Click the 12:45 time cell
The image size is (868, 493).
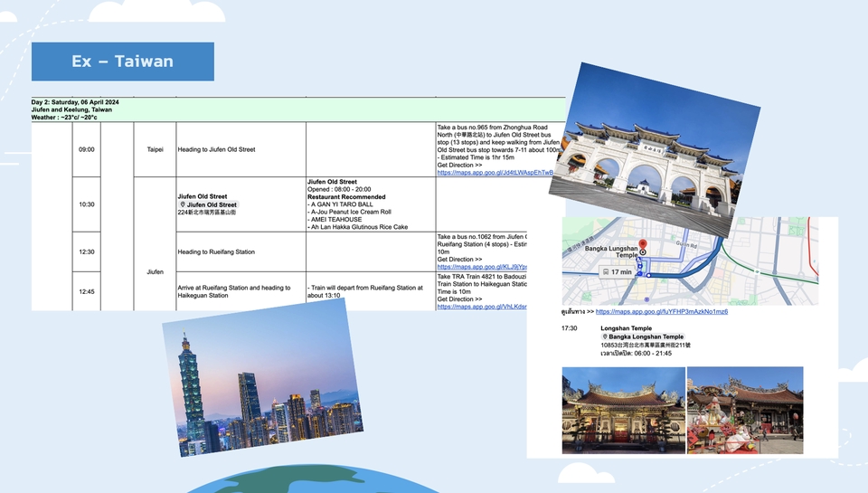point(87,291)
